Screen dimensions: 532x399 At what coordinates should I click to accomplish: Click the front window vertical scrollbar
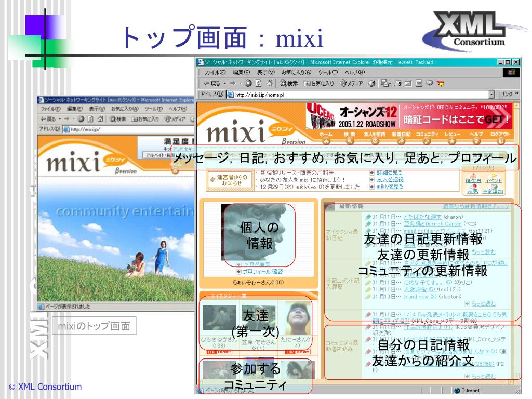(517, 242)
